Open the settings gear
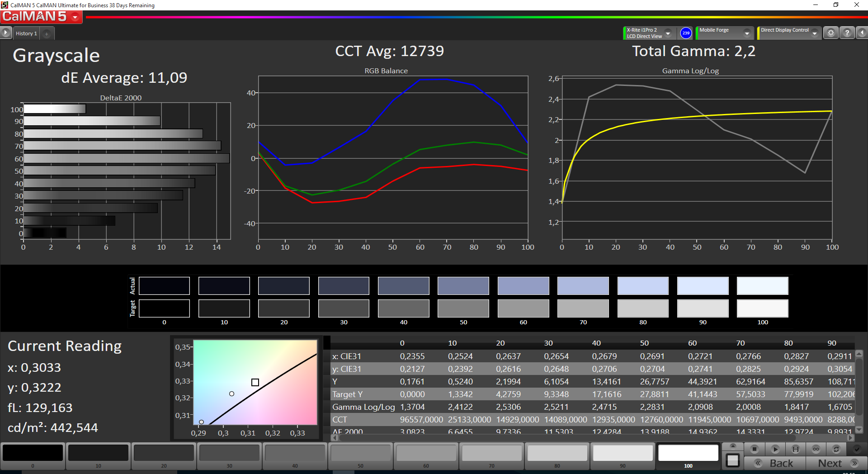The image size is (868, 474). click(831, 33)
